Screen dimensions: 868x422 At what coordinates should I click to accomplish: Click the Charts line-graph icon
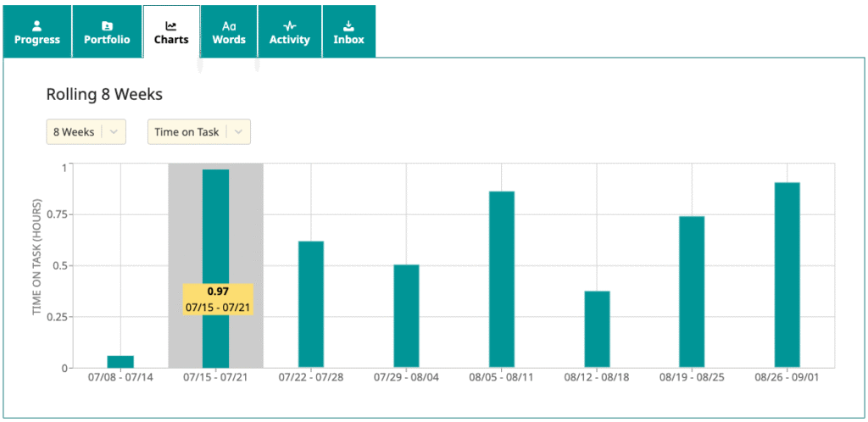pyautogui.click(x=171, y=25)
